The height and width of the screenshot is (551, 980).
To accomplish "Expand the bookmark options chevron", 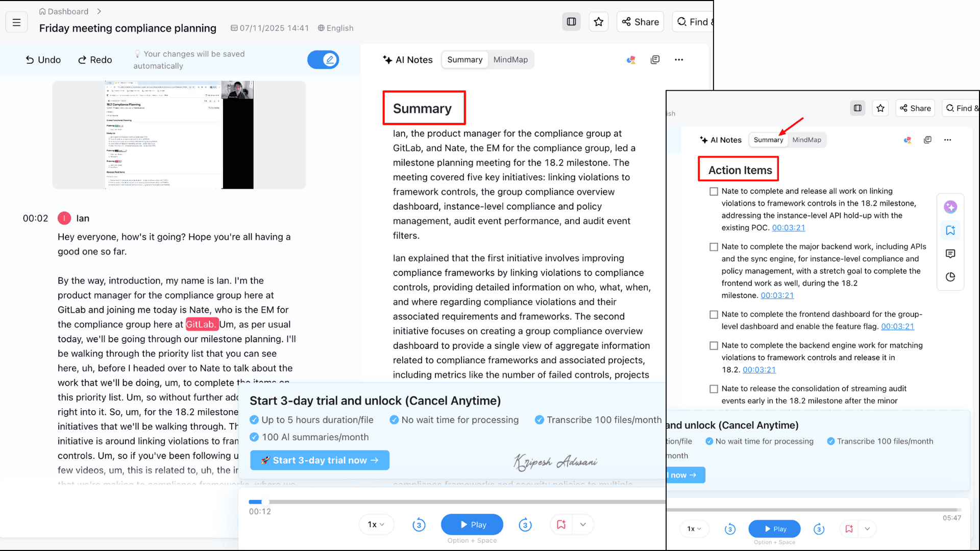I will click(583, 524).
